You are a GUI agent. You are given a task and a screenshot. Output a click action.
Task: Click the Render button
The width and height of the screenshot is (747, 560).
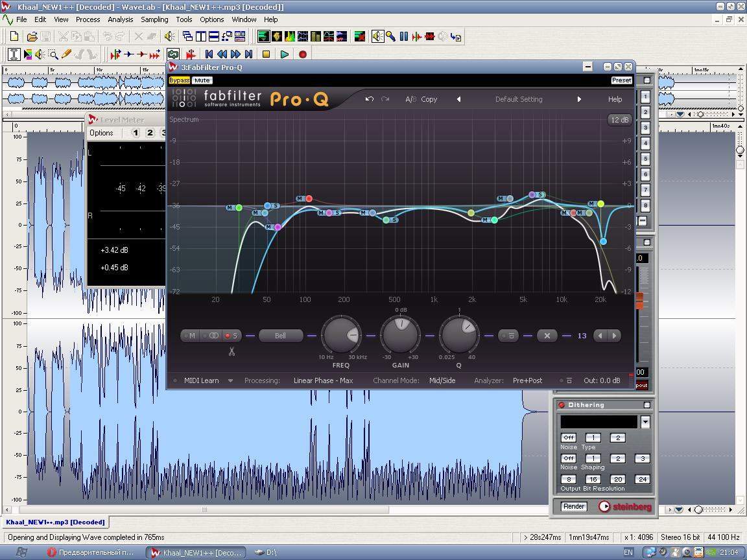pos(574,506)
